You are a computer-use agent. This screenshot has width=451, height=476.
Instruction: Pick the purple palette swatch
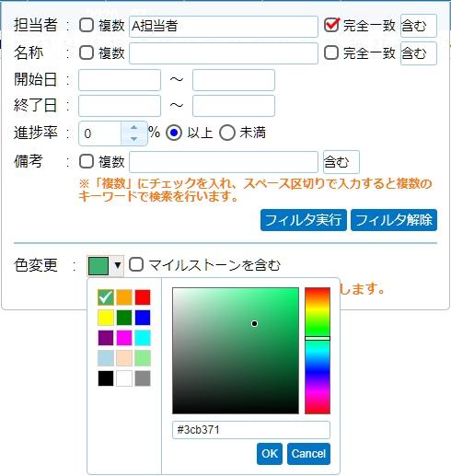(x=106, y=338)
